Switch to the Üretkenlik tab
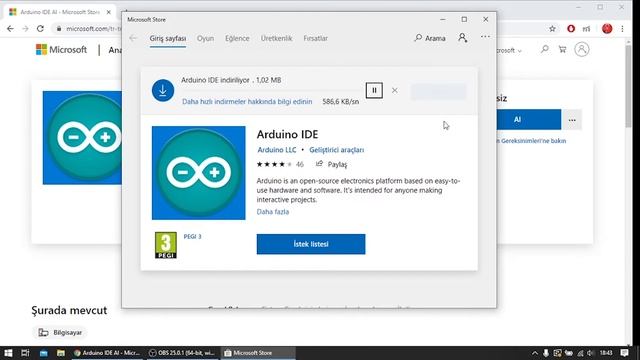Screen dimensions: 640x360 (276, 38)
